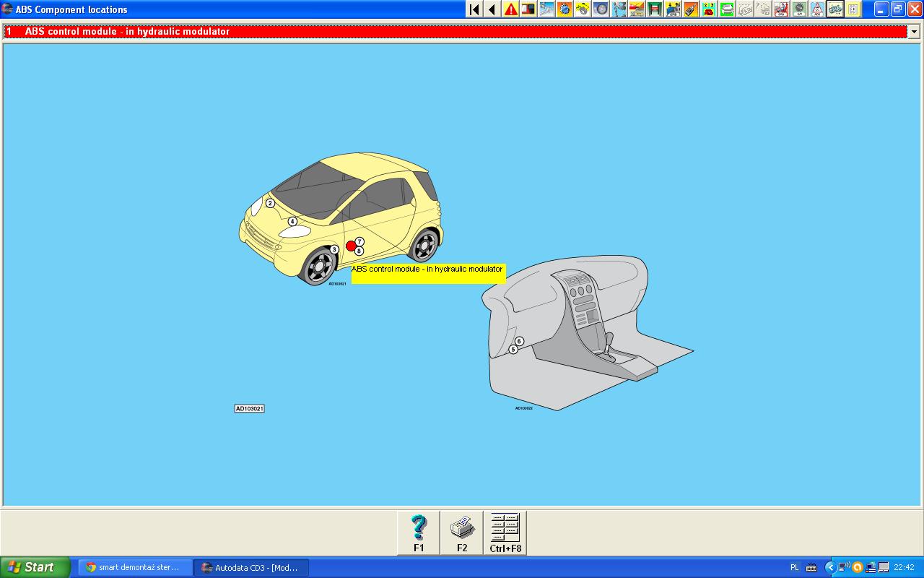924x578 pixels.
Task: Click the key programming toolbar icon
Action: [691, 9]
